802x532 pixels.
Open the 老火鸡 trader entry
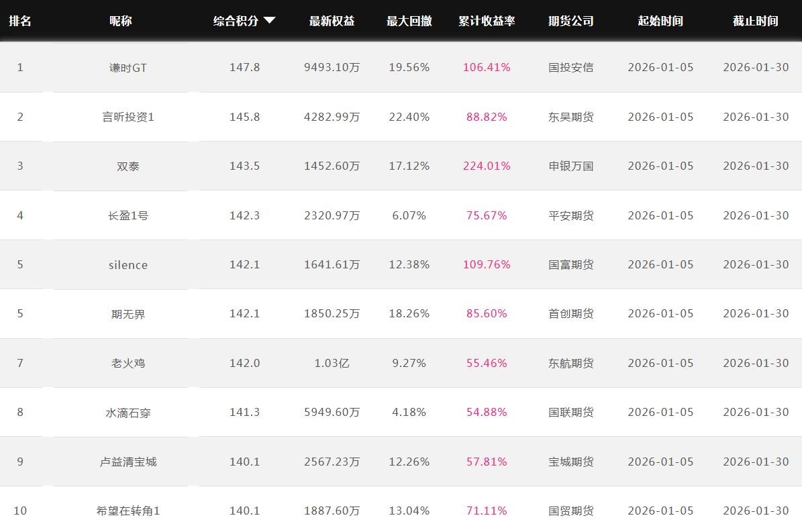pyautogui.click(x=128, y=363)
